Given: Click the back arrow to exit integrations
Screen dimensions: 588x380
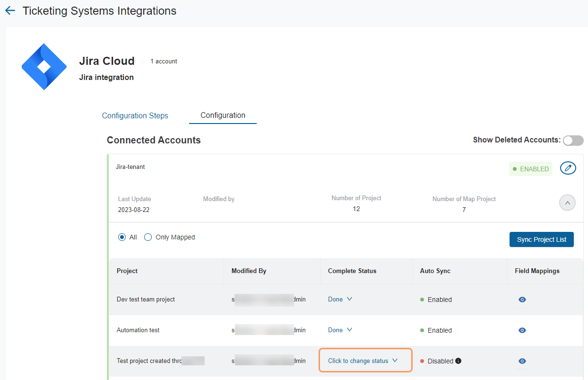Looking at the screenshot, I should 10,10.
